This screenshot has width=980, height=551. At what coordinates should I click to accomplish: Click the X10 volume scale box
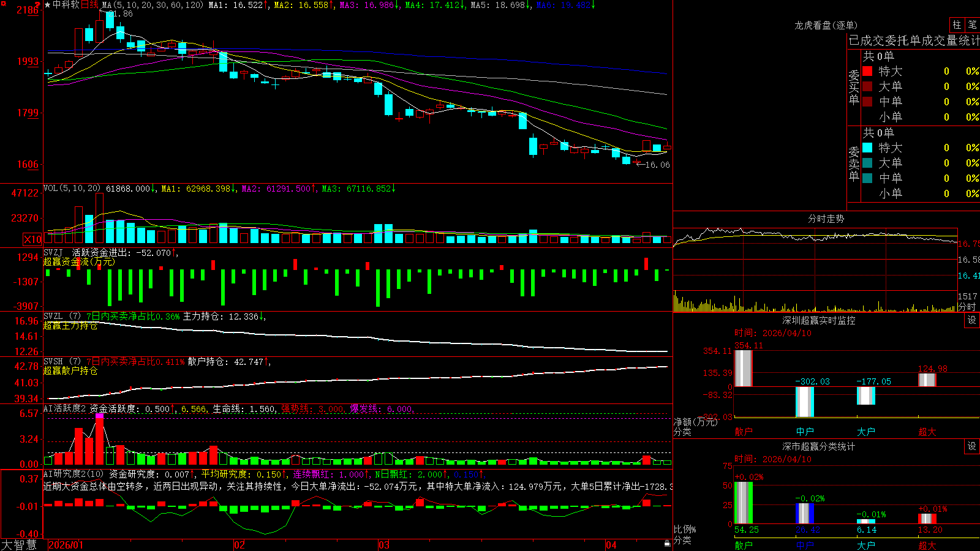[32, 239]
